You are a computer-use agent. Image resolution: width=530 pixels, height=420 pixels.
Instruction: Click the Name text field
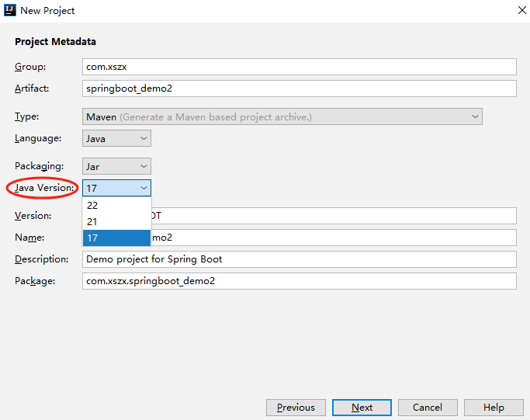(334, 238)
